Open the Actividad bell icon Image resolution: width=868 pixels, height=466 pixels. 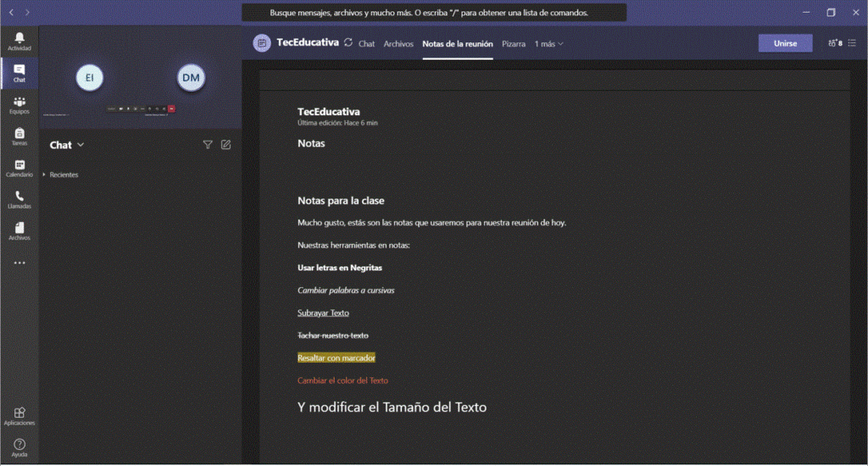(x=19, y=40)
